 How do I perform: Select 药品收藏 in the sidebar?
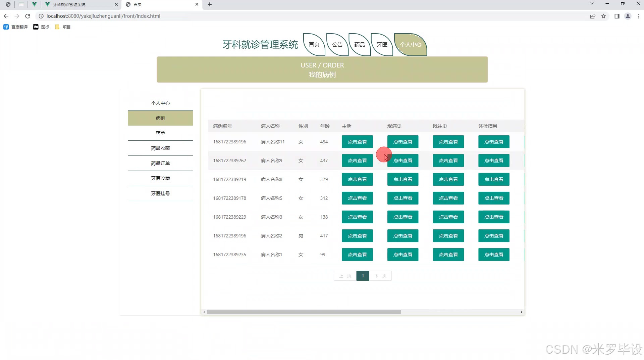click(160, 148)
